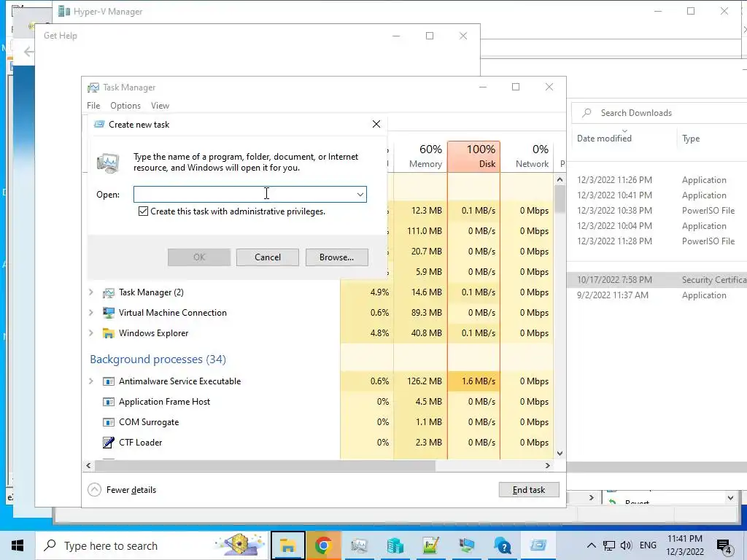
Task: Click the vertical scrollbar down arrow in Task Manager
Action: click(560, 454)
